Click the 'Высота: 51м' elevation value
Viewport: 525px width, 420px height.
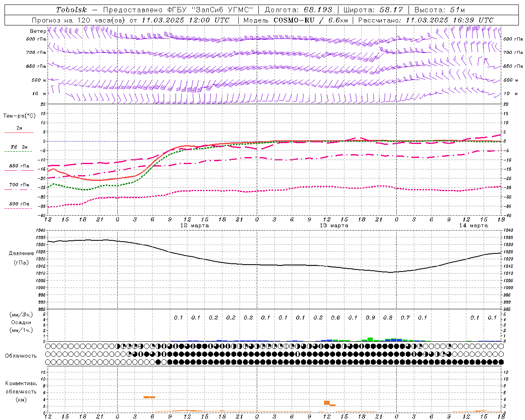coord(440,10)
